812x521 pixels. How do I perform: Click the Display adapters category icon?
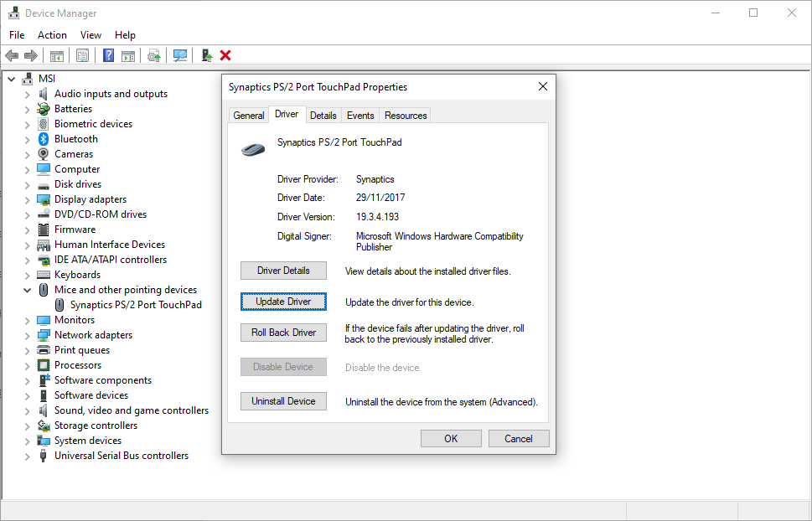click(43, 199)
